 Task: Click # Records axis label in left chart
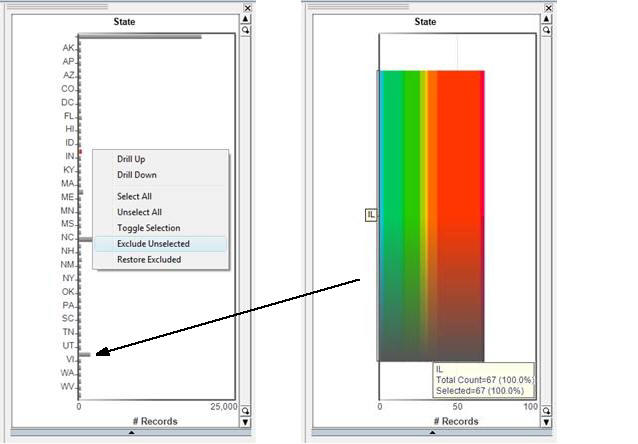[155, 421]
